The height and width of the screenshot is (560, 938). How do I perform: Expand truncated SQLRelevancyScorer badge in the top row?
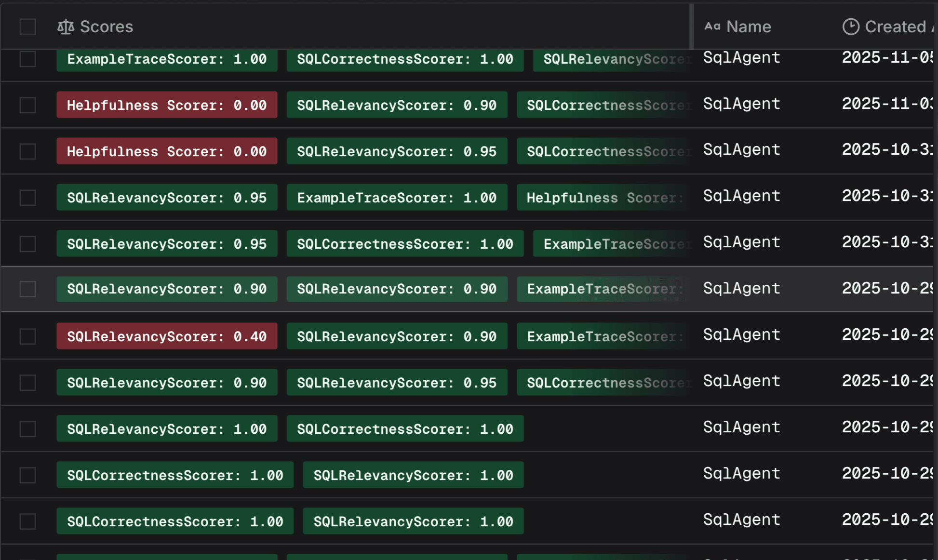tap(610, 59)
